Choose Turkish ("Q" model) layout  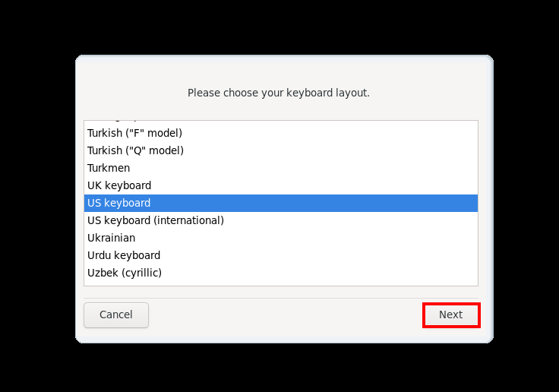[x=281, y=150]
